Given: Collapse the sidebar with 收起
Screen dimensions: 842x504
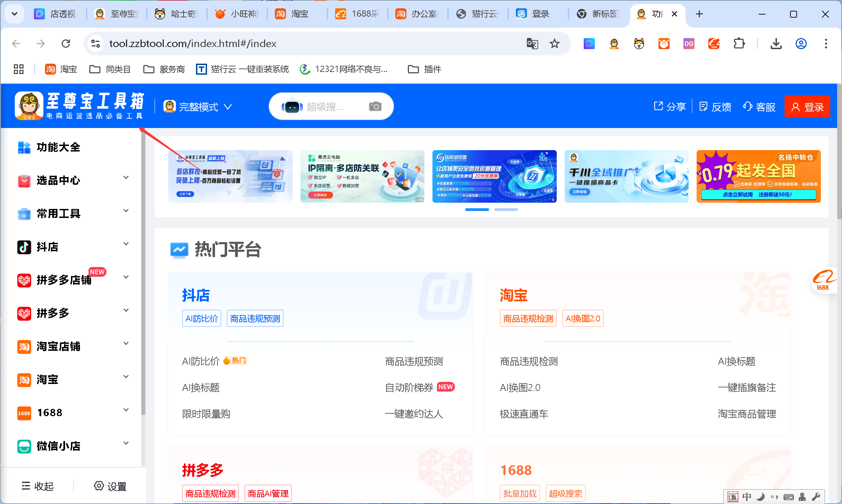Looking at the screenshot, I should [38, 486].
